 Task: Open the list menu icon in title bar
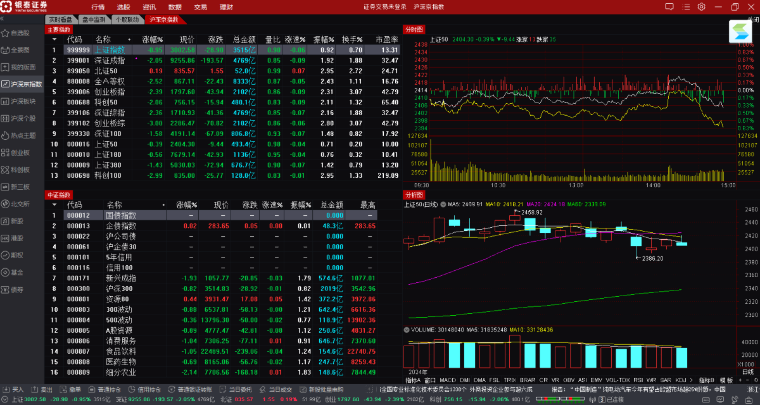click(x=686, y=7)
